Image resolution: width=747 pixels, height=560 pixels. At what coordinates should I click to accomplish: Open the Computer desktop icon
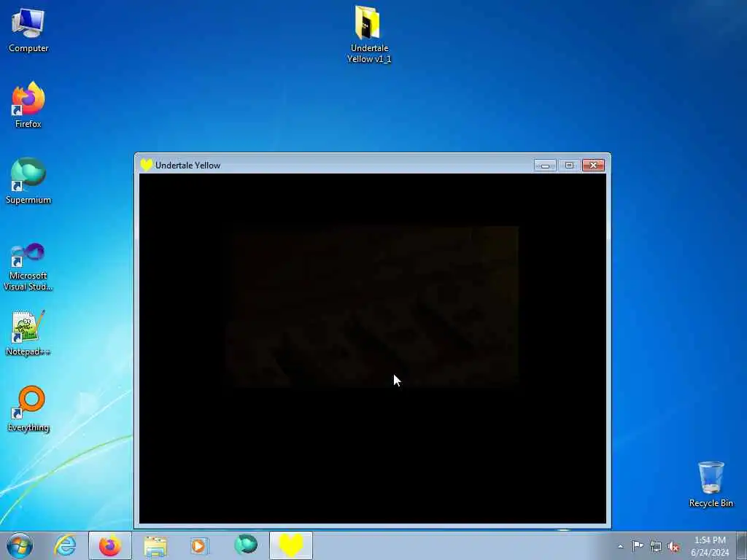[x=28, y=29]
